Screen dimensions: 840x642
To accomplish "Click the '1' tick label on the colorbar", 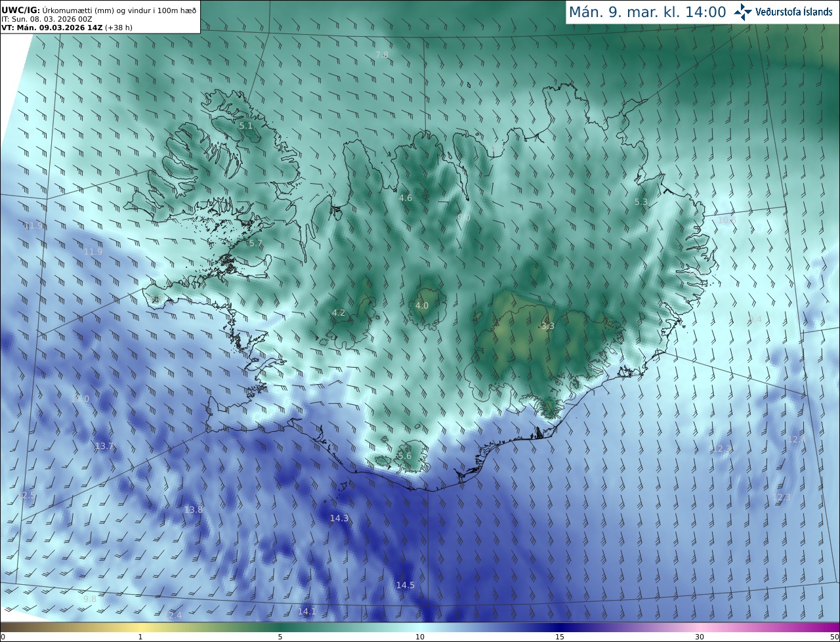I will click(140, 637).
